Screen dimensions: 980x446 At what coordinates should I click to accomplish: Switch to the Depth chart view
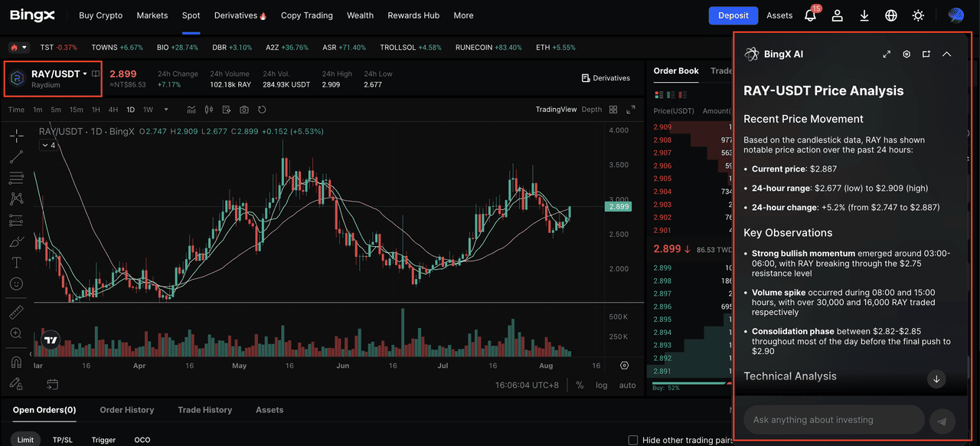(x=592, y=110)
